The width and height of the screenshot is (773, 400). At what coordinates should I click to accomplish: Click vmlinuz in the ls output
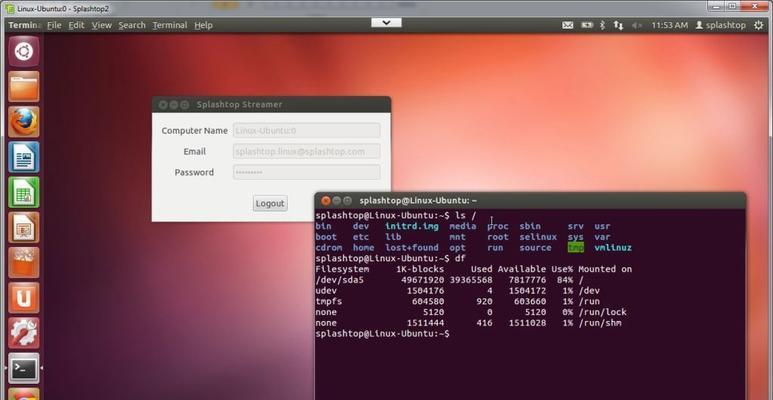click(x=613, y=248)
